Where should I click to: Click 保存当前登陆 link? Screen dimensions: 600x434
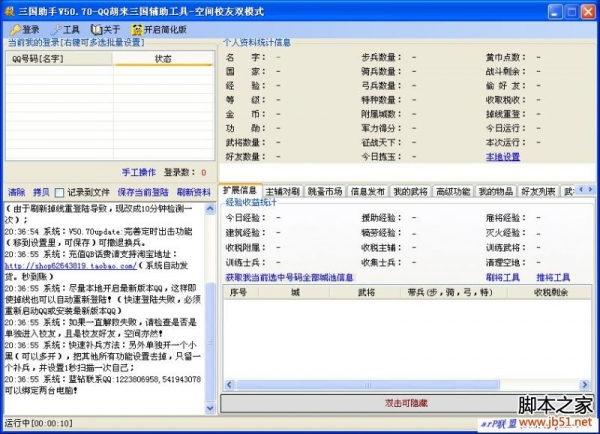tap(143, 192)
